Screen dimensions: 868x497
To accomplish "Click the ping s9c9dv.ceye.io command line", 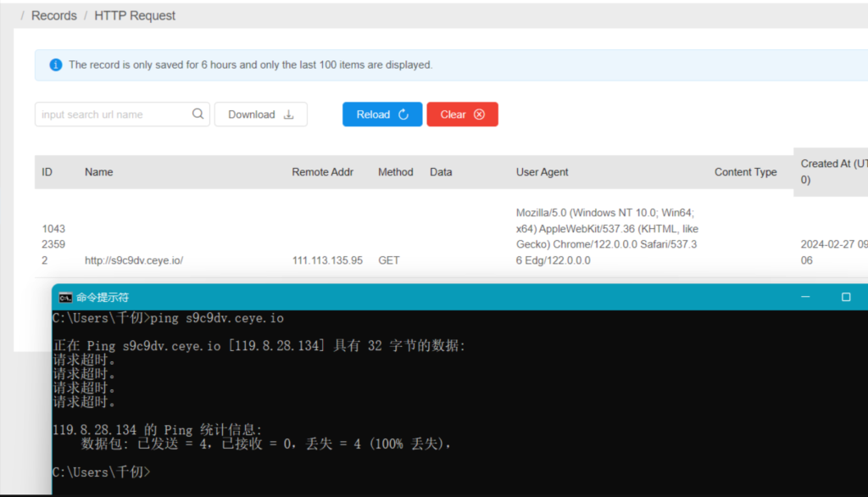I will point(168,318).
